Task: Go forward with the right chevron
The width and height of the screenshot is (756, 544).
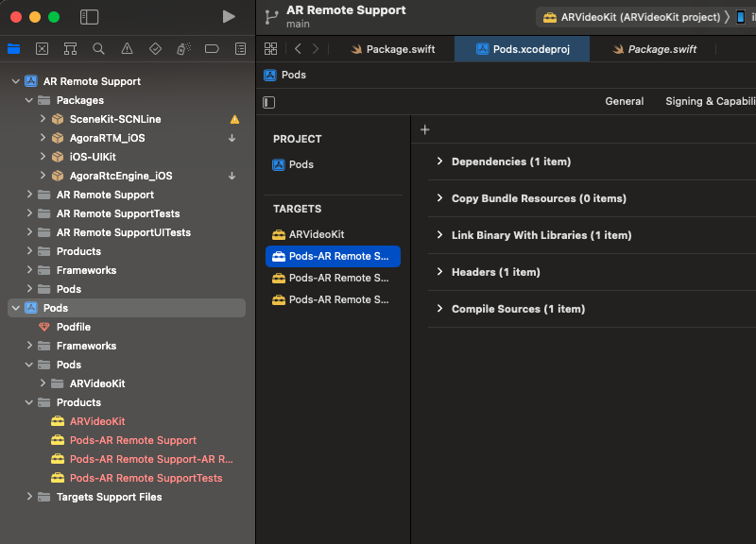Action: coord(316,49)
